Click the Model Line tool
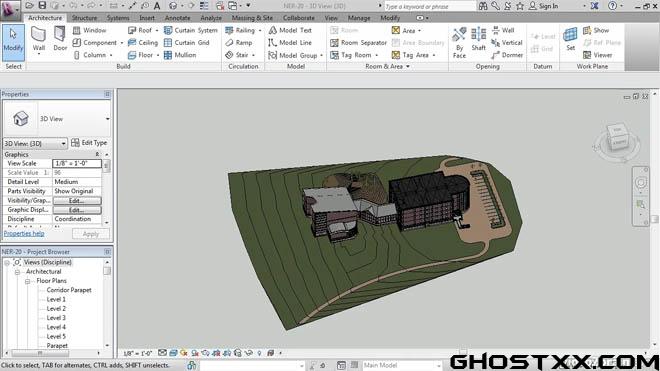Screen dimensions: 660x371 pyautogui.click(x=290, y=43)
